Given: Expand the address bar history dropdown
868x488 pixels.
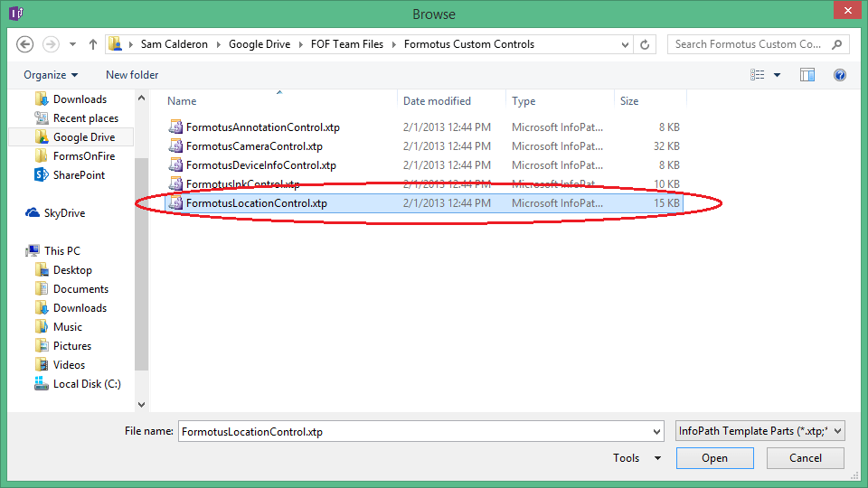Looking at the screenshot, I should pyautogui.click(x=625, y=44).
